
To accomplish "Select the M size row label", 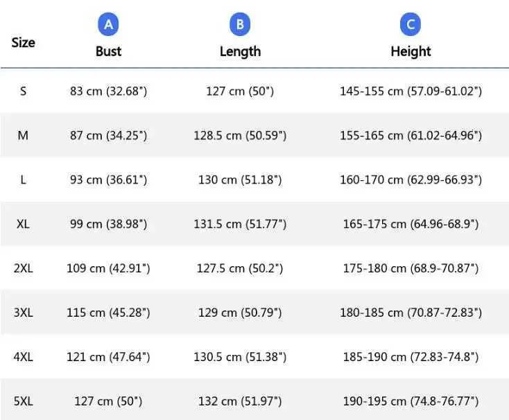I will [23, 135].
